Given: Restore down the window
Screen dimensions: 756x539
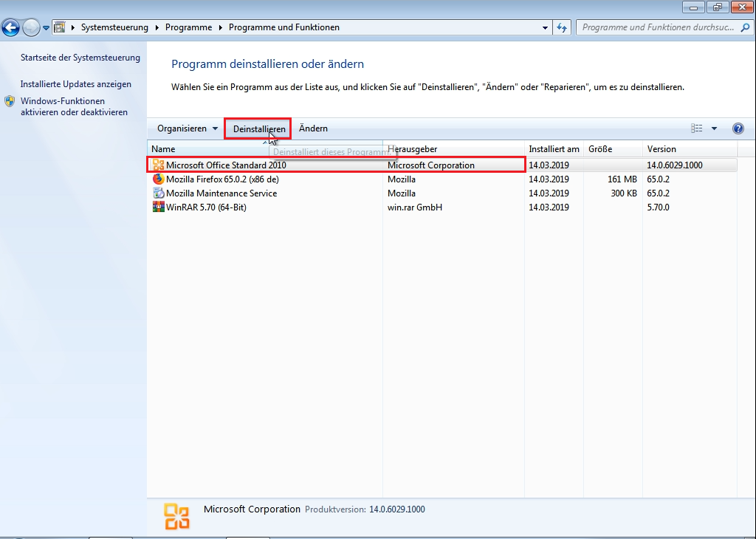Looking at the screenshot, I should click(x=718, y=7).
